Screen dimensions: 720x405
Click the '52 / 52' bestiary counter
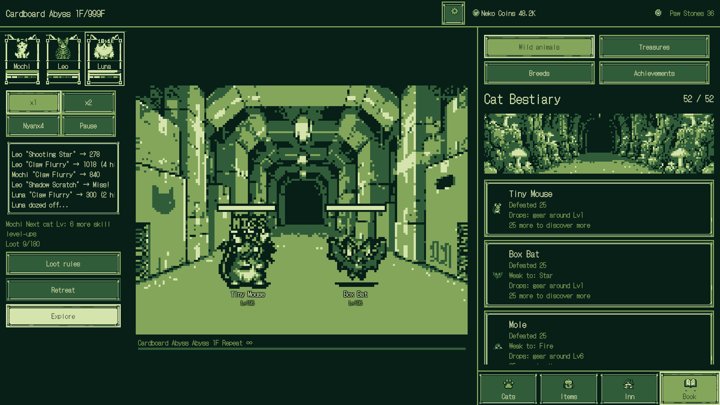pos(698,99)
